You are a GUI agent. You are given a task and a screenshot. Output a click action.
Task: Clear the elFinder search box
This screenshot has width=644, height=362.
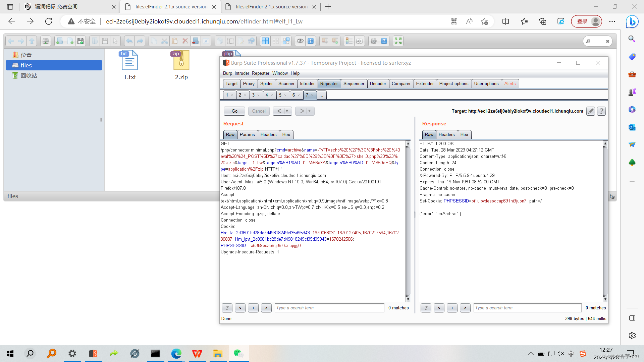607,41
